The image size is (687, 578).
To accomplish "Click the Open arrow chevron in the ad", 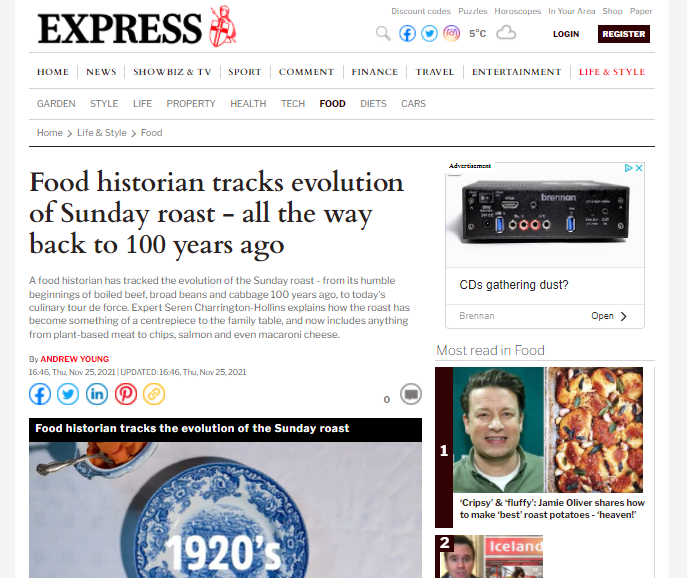I will [x=624, y=316].
